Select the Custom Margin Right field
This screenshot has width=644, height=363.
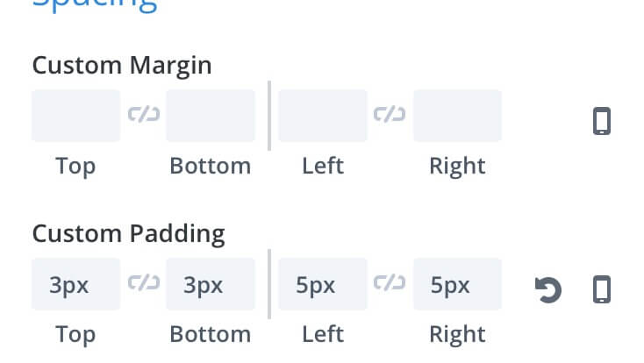point(457,116)
